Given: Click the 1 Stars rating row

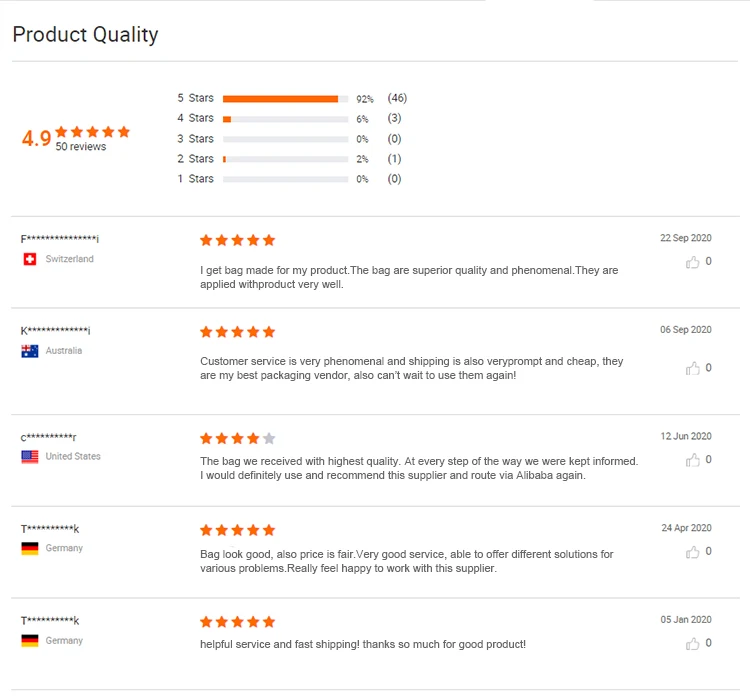Looking at the screenshot, I should [x=285, y=179].
